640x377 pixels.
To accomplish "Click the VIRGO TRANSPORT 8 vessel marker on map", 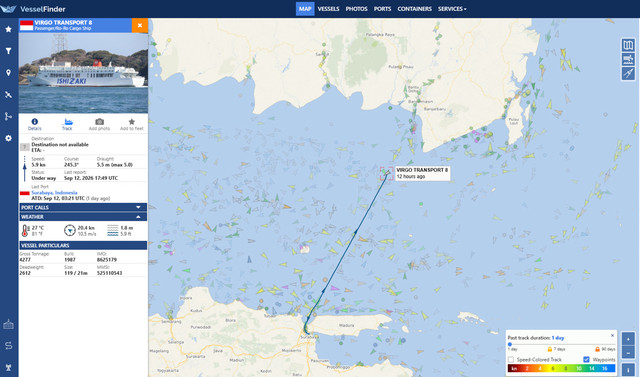I will pyautogui.click(x=387, y=174).
